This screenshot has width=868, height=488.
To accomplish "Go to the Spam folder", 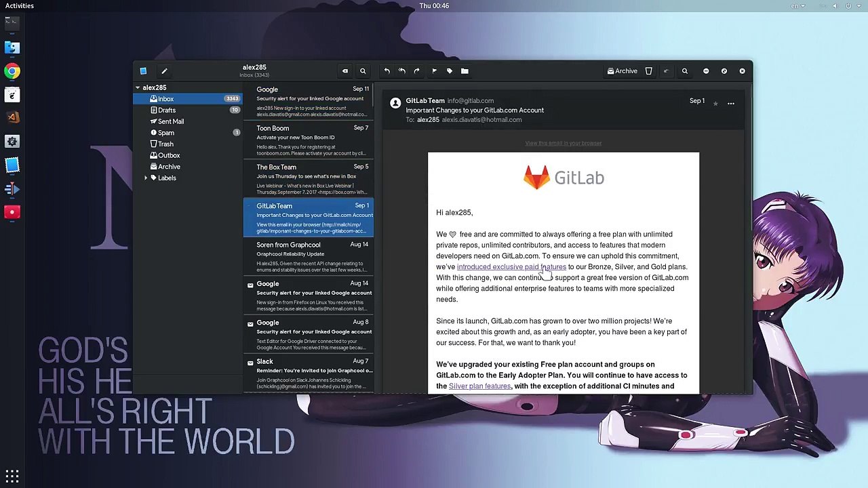I will point(188,133).
